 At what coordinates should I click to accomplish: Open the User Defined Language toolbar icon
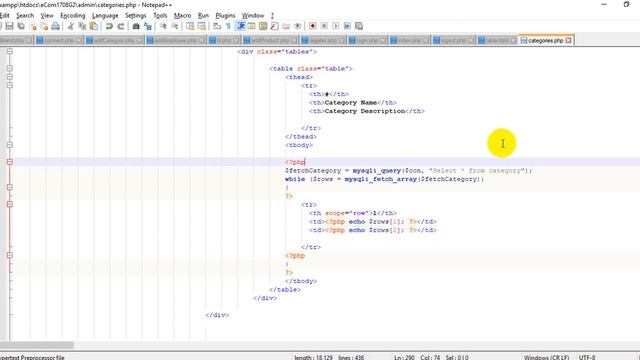(x=251, y=26)
